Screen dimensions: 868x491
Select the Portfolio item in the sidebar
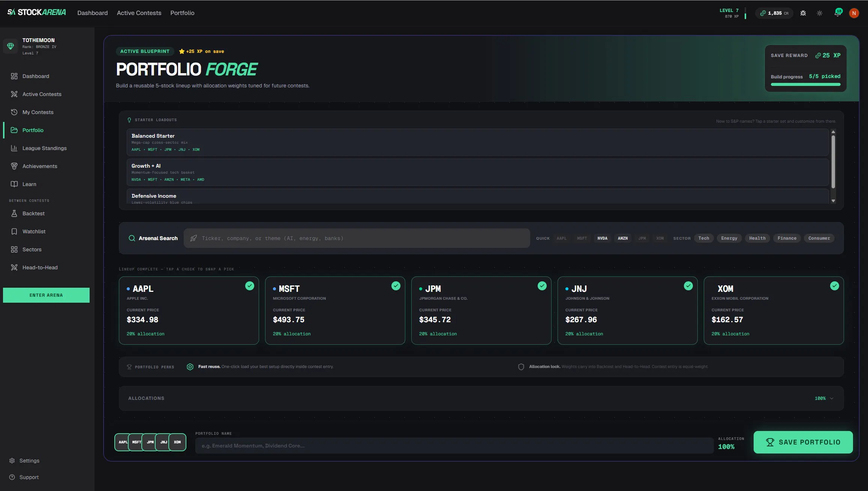46,130
